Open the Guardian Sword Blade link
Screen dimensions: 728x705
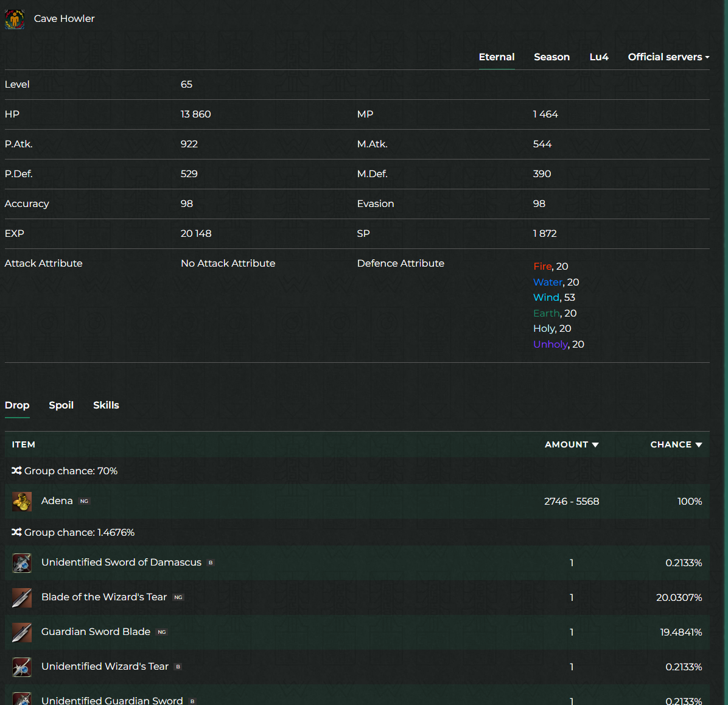96,632
